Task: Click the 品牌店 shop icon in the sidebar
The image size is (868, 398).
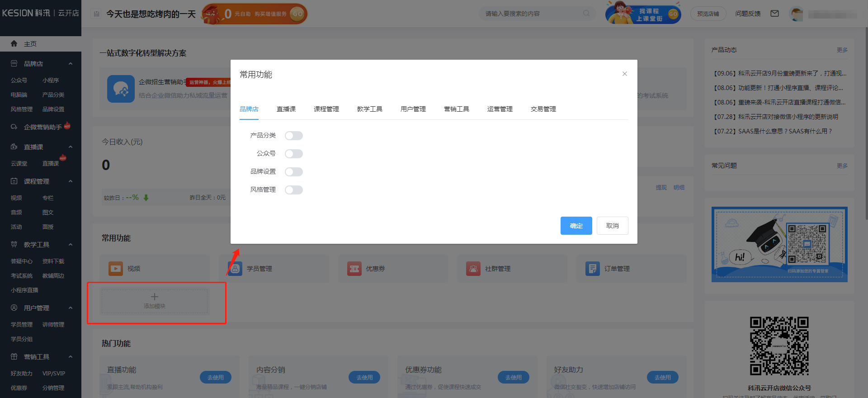Action: pos(14,64)
